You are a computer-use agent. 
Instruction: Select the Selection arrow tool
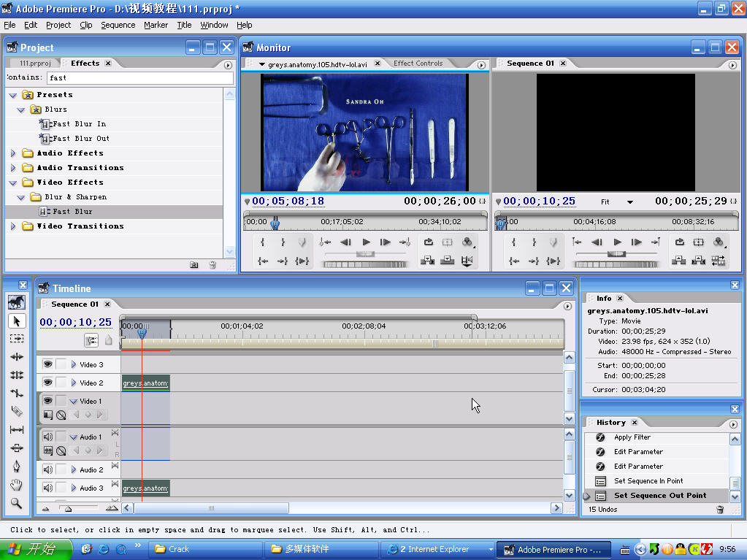tap(17, 321)
